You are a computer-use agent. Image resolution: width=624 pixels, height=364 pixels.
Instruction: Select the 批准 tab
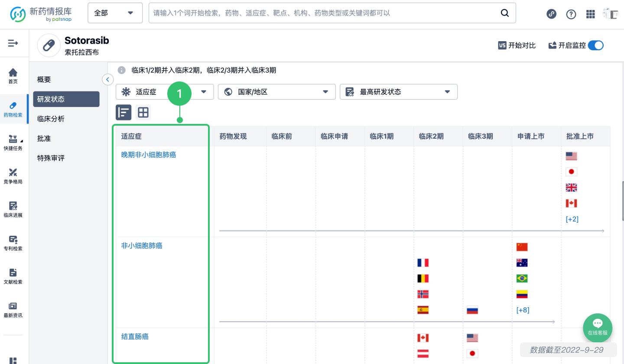pos(44,138)
